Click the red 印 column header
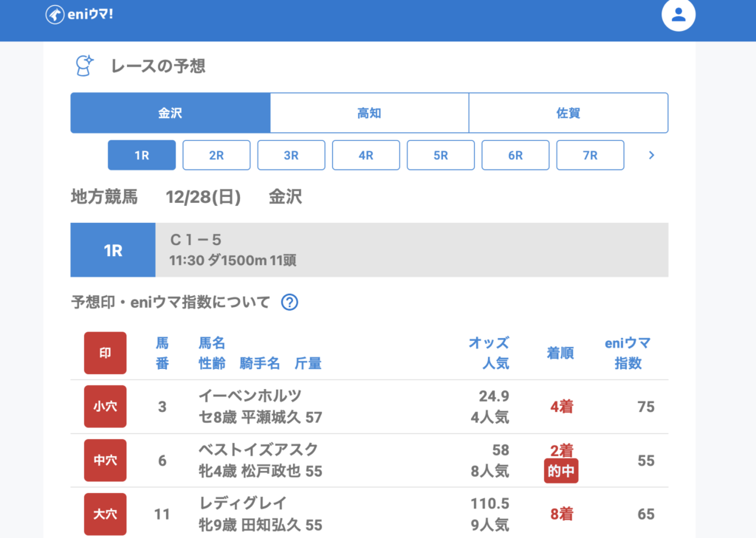 [105, 353]
